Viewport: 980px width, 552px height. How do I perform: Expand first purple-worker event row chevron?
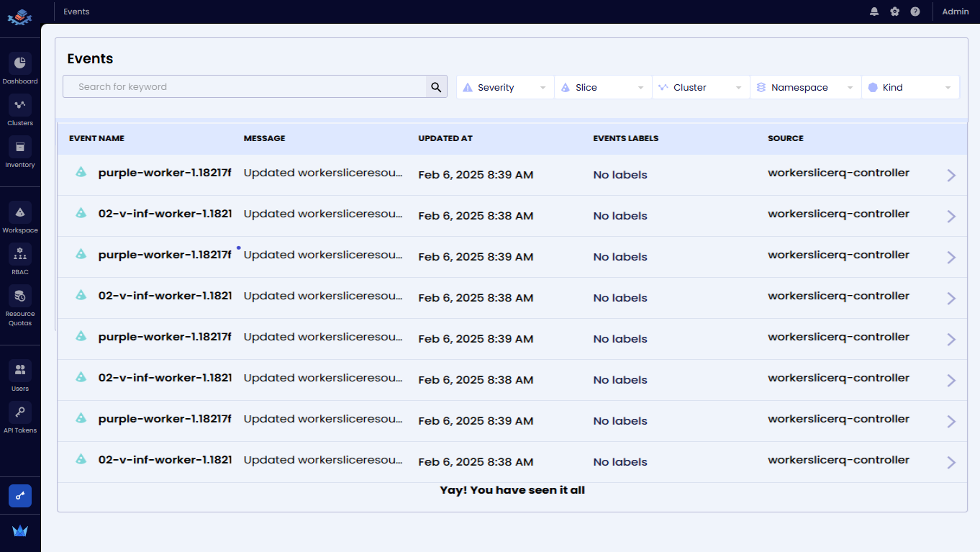coord(951,175)
